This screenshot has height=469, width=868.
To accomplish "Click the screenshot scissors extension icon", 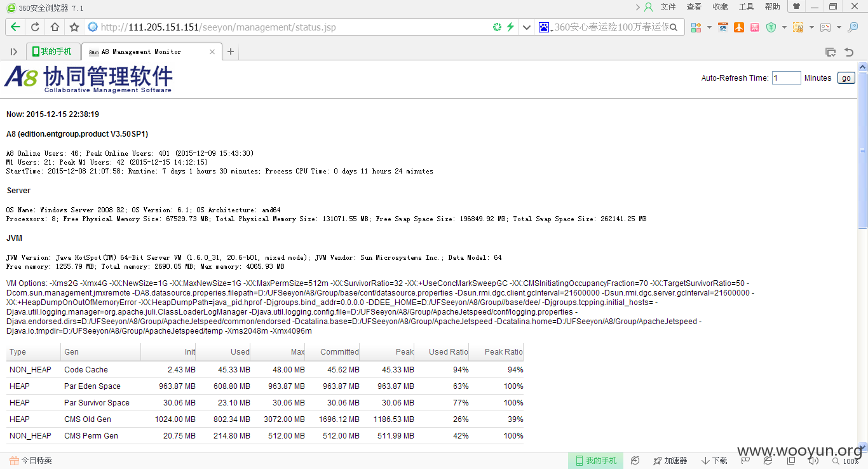I will pos(798,27).
